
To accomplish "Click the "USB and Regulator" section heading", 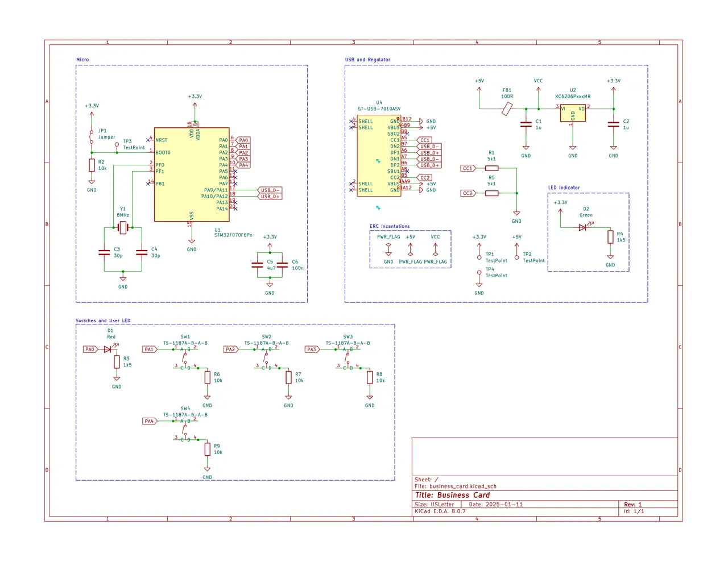I will (367, 60).
